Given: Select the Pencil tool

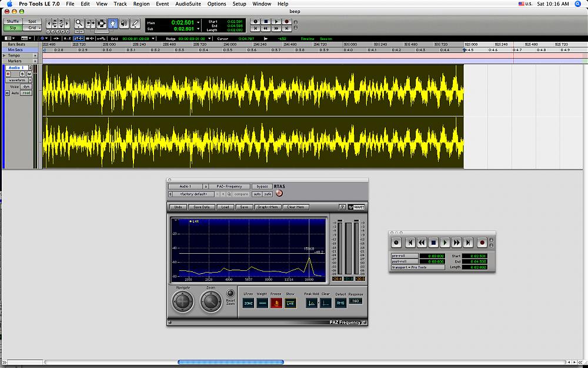Looking at the screenshot, I should [x=135, y=24].
